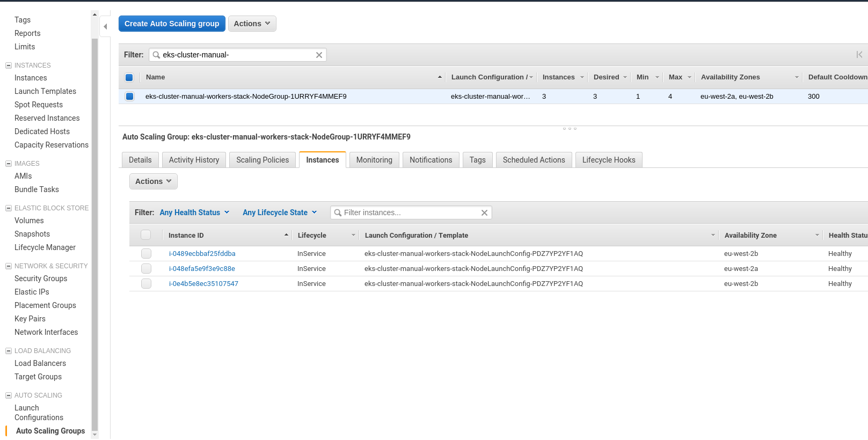The image size is (868, 440).
Task: Click the pane splitter handle dots
Action: 570,128
